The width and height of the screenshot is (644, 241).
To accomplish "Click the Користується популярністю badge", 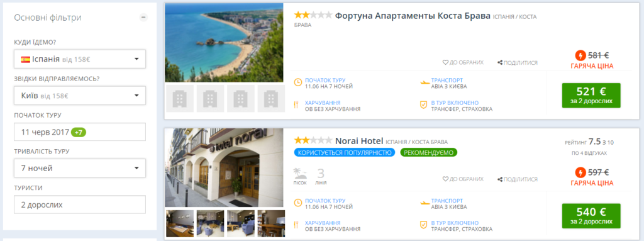I will [345, 152].
